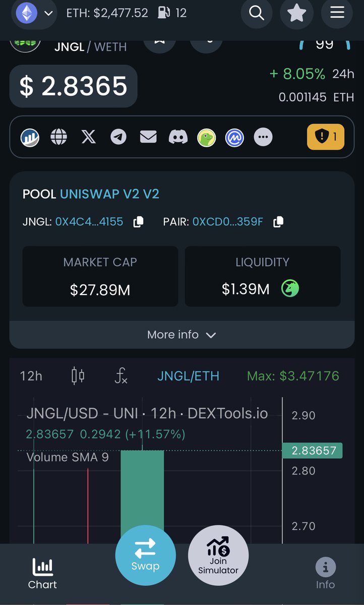Copy the JNGL contract address
The height and width of the screenshot is (605, 364).
pyautogui.click(x=138, y=222)
